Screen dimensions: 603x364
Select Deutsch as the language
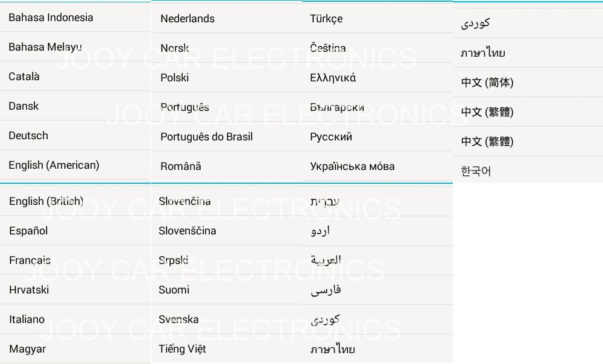pyautogui.click(x=28, y=136)
